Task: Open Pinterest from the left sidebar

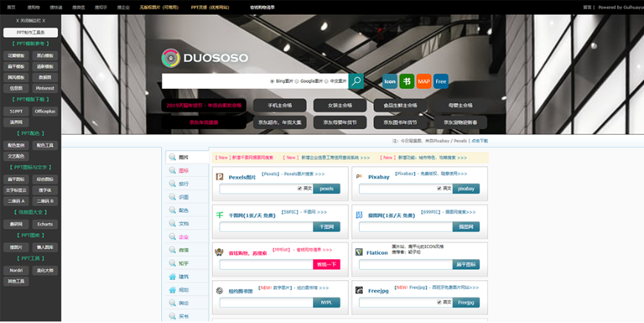Action: 45,88
